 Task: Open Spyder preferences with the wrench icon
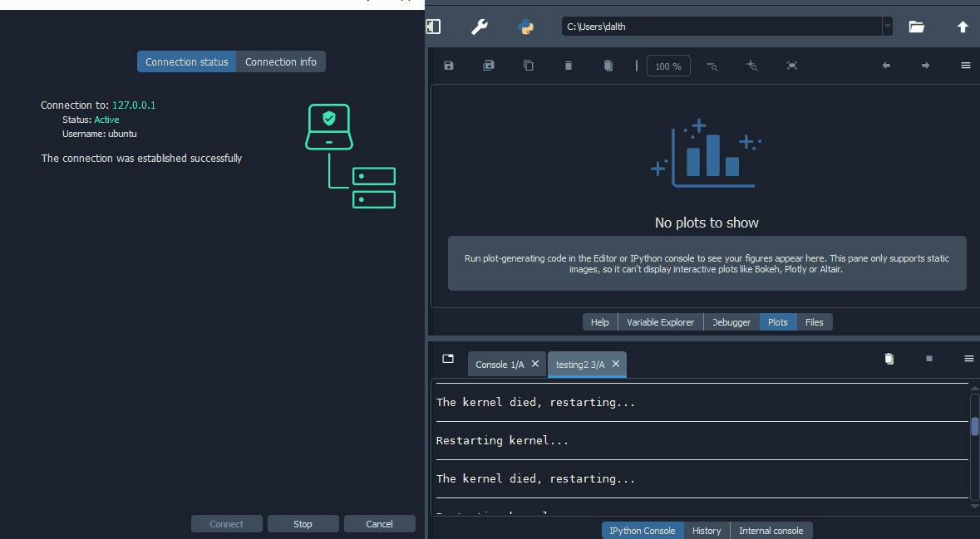[x=479, y=27]
